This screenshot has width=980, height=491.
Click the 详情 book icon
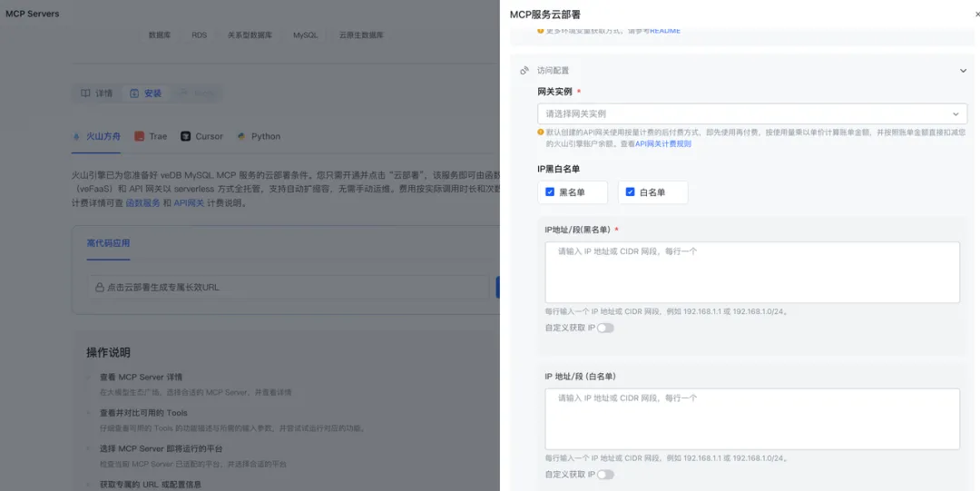click(x=85, y=93)
